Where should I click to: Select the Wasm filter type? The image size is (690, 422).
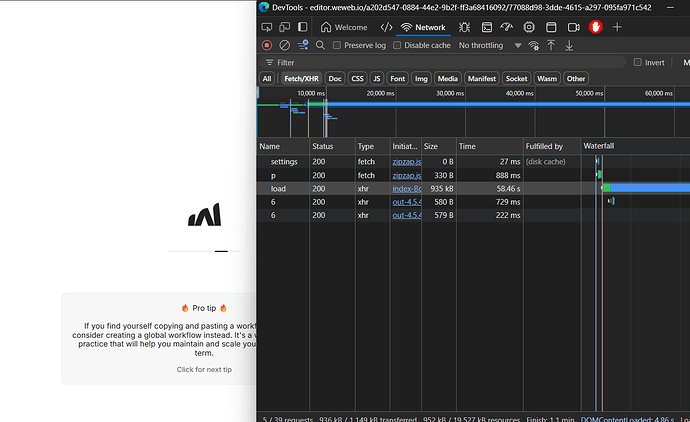point(547,79)
